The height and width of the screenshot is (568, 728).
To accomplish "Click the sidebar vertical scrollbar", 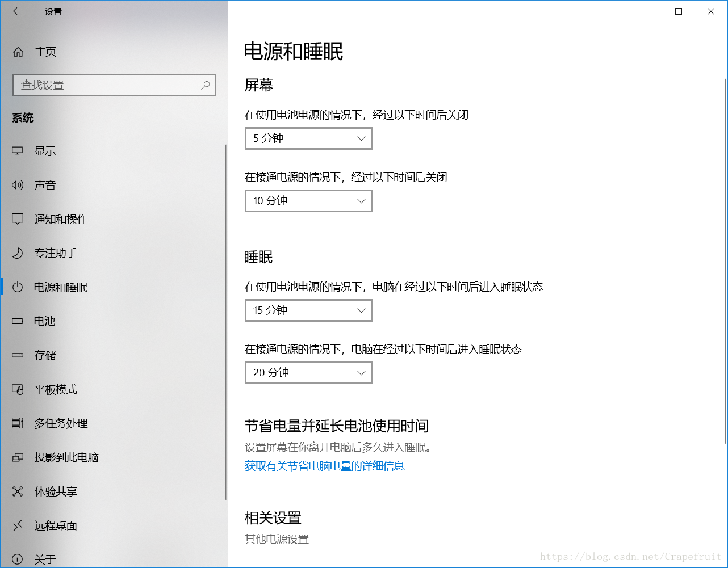I will point(225,322).
